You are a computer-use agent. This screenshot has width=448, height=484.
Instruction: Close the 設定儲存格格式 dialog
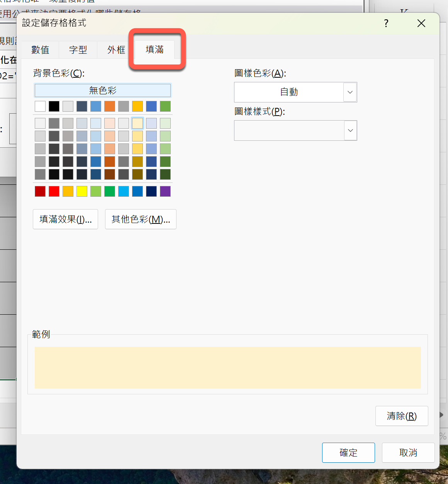(421, 23)
